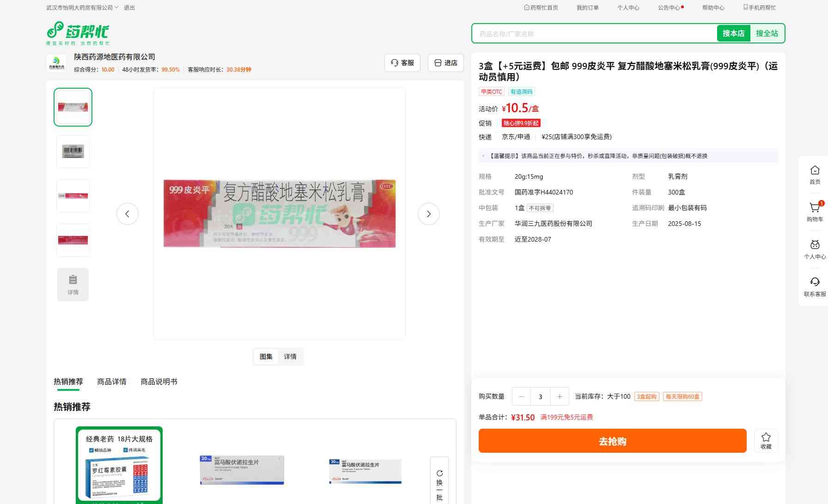Open 联系客服 headset icon in sidebar
828x504 pixels.
[x=815, y=286]
